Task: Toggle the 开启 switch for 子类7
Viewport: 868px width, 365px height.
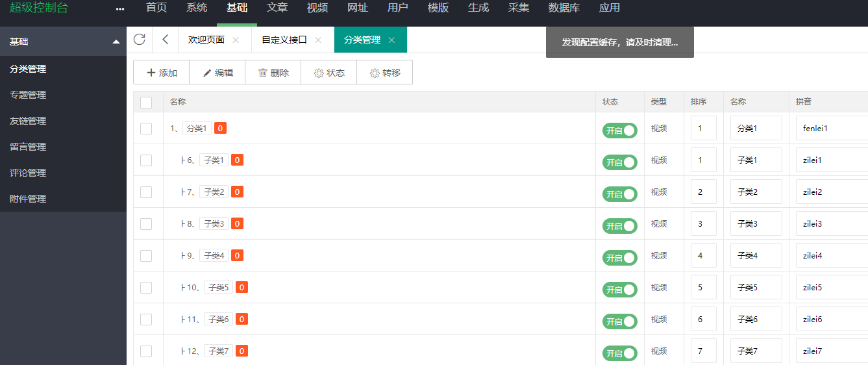Action: click(620, 353)
